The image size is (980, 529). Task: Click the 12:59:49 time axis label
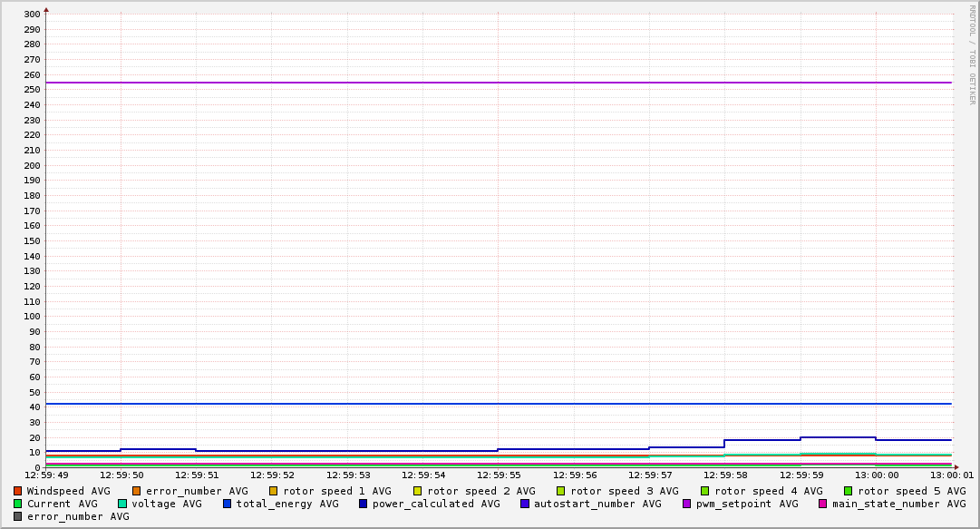click(46, 475)
